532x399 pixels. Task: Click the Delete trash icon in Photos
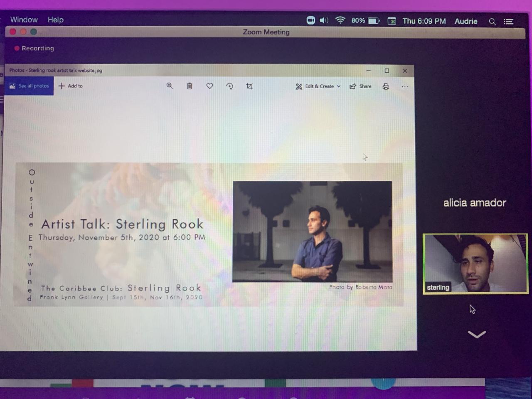(x=190, y=86)
